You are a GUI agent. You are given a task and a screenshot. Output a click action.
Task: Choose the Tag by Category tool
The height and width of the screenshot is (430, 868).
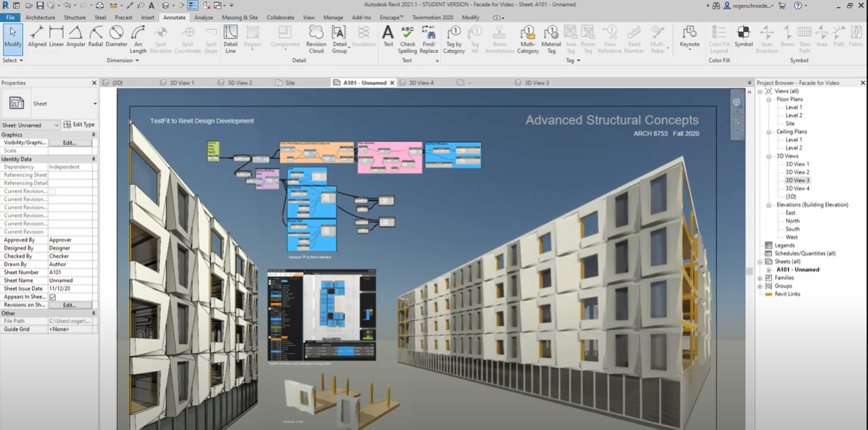coord(454,37)
